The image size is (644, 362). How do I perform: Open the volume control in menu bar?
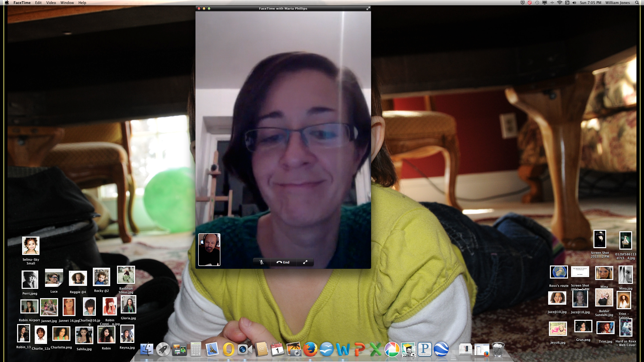pos(574,3)
